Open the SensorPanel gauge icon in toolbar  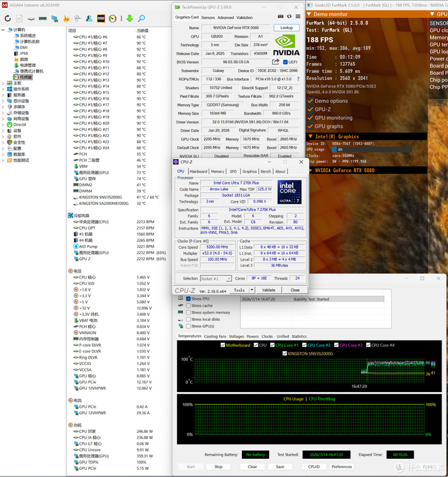click(113, 19)
